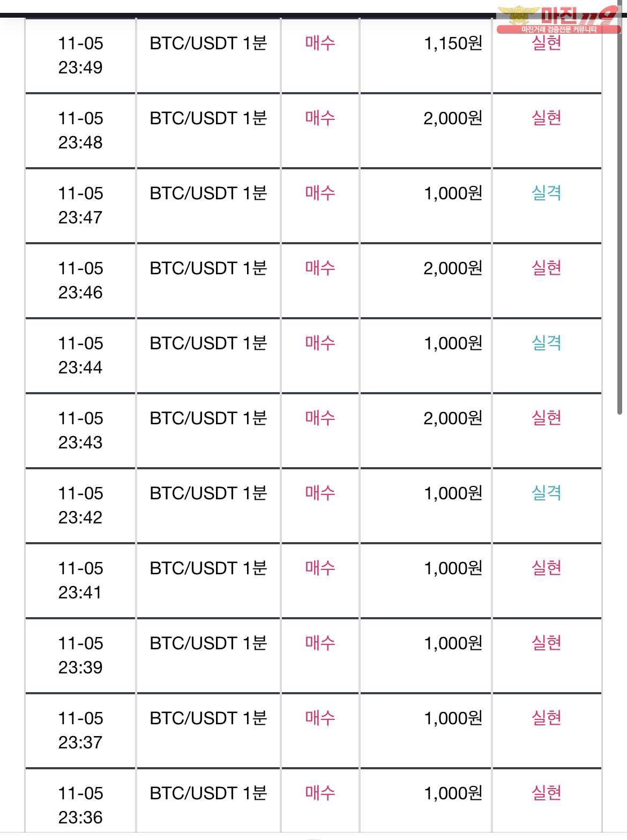This screenshot has width=627, height=840.
Task: Click 실격 status in the 23:42 row
Action: point(546,493)
